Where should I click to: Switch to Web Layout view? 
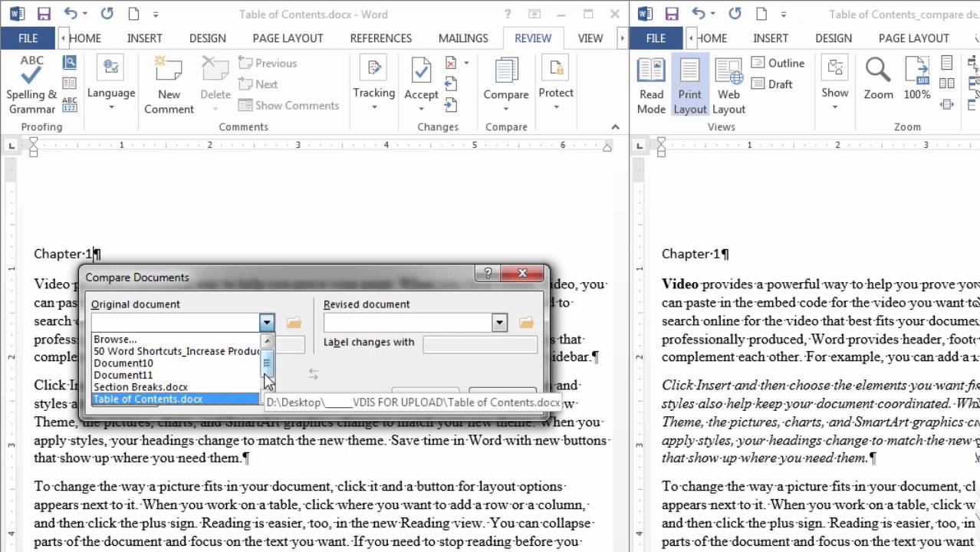728,85
